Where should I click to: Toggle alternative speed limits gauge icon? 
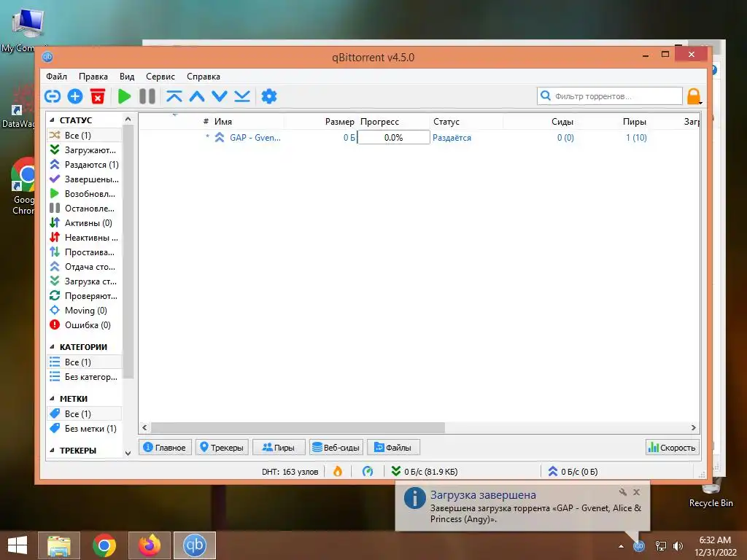pos(368,472)
